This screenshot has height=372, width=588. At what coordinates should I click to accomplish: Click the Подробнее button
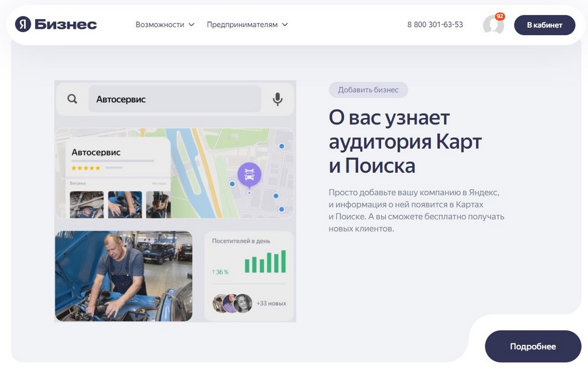coord(533,346)
